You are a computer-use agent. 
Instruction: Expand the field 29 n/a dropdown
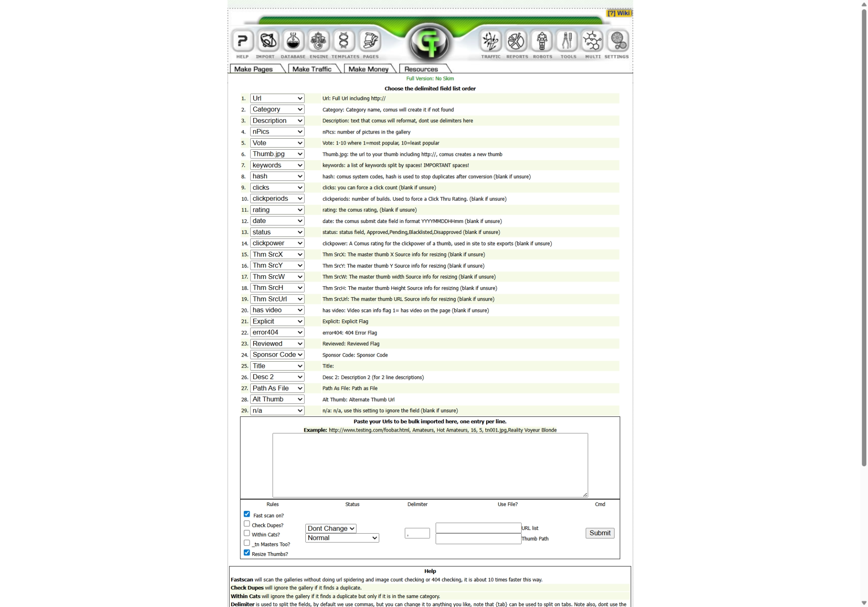pos(277,410)
